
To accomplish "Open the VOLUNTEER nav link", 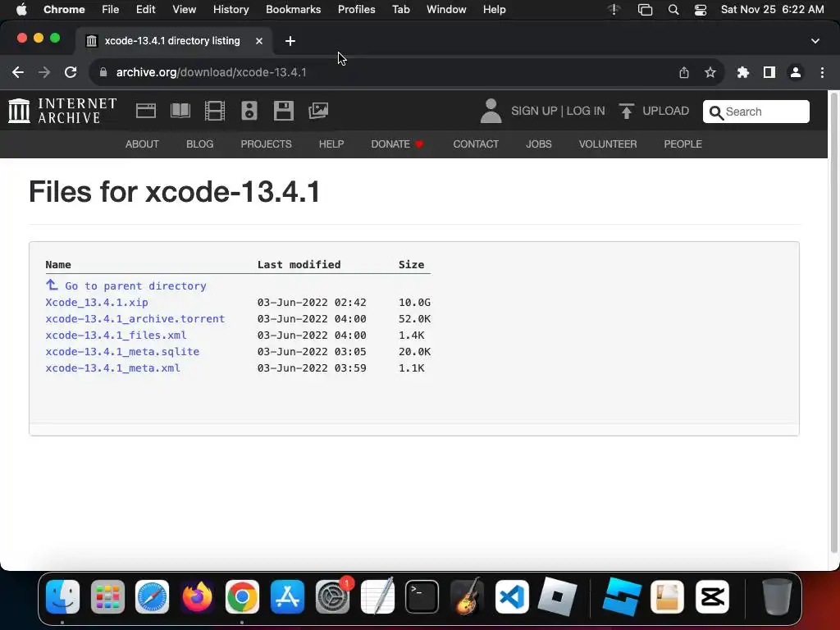I will click(608, 144).
